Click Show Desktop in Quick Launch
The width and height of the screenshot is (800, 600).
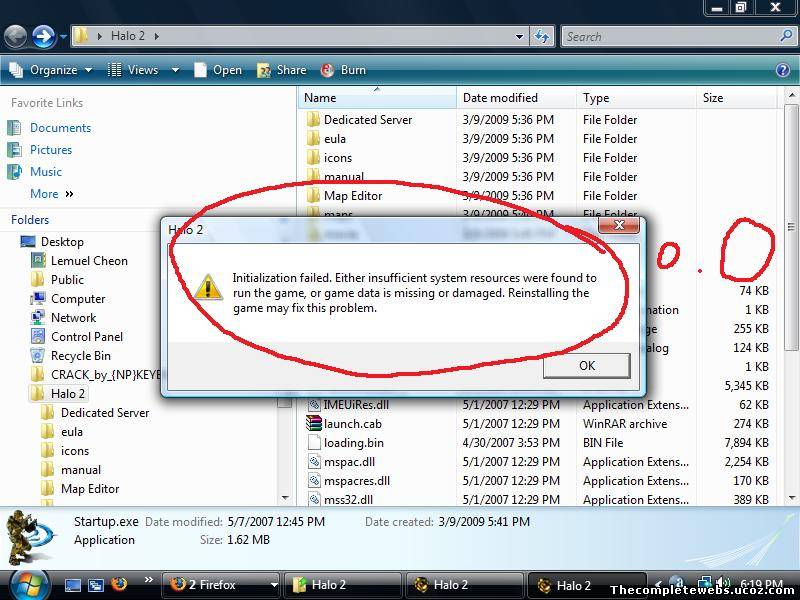(x=72, y=585)
